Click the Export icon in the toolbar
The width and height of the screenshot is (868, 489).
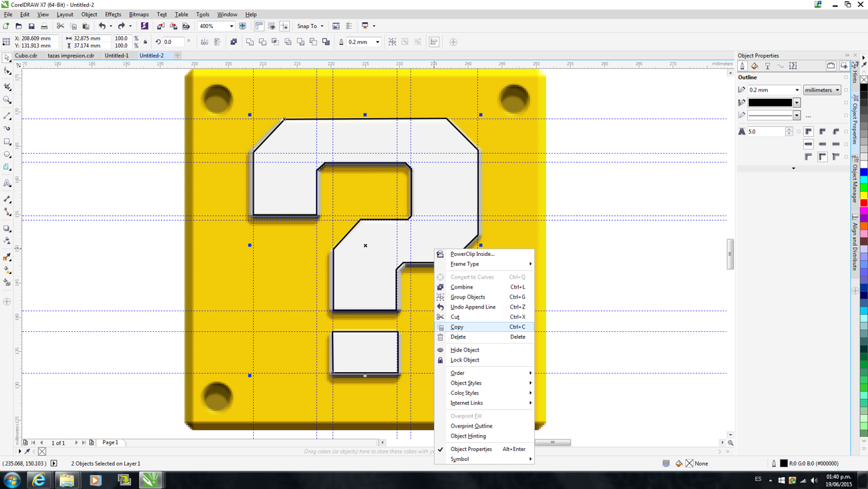click(174, 26)
